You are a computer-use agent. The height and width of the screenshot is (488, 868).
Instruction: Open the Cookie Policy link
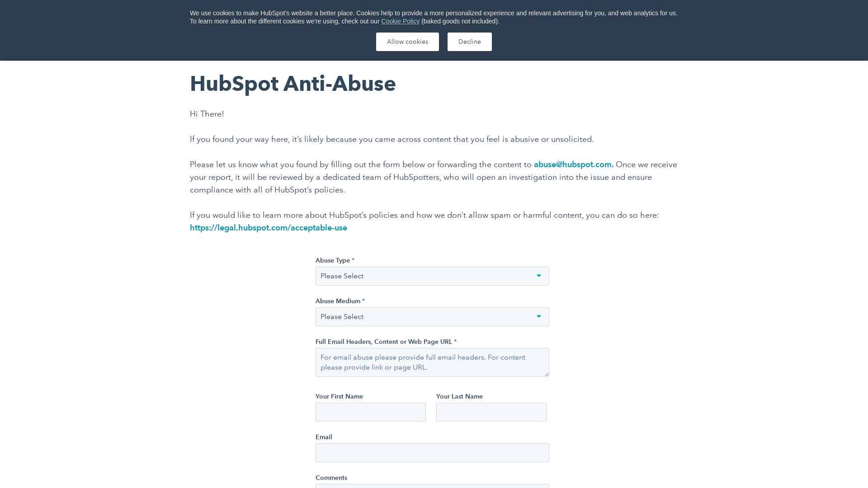(400, 21)
